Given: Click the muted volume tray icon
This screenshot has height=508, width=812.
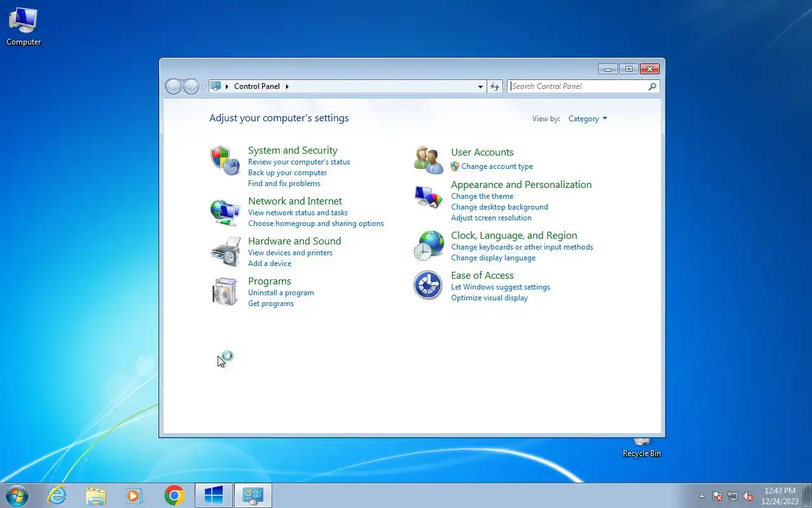Looking at the screenshot, I should click(x=748, y=496).
